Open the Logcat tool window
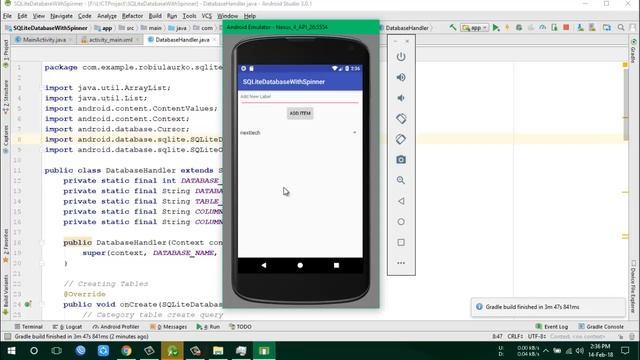Screen dimensions: 640x360 [x=67, y=327]
